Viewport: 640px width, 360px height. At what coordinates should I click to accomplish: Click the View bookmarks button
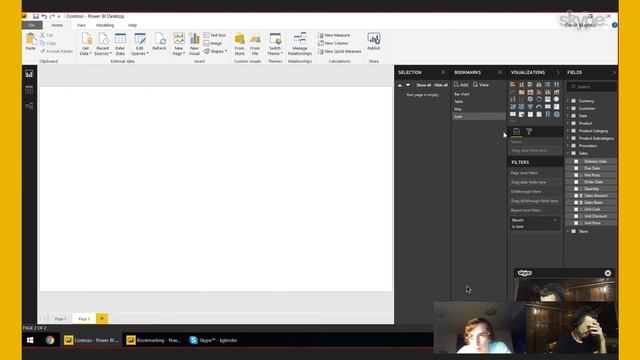[481, 85]
